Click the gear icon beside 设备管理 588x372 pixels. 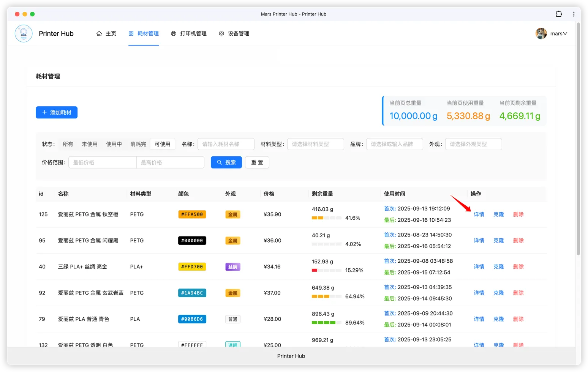tap(221, 33)
